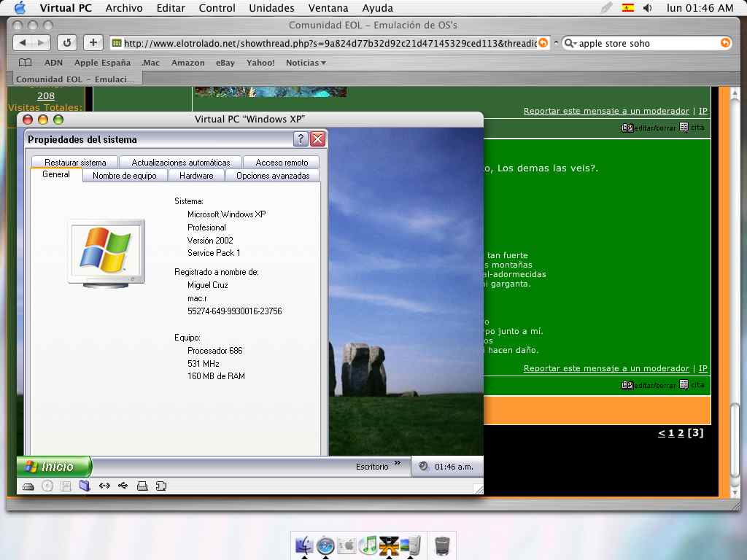Open the Archivo menu
Viewport: 747px width, 560px height.
pyautogui.click(x=124, y=8)
